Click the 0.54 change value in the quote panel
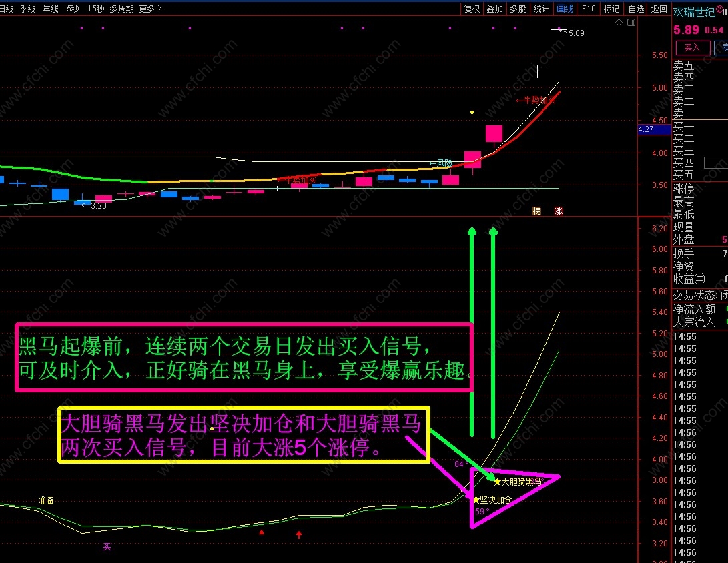 713,30
